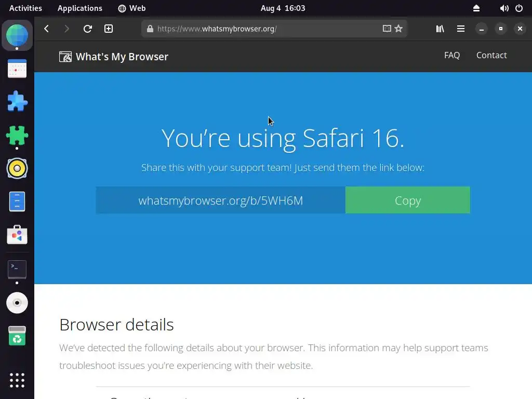The width and height of the screenshot is (532, 399).
Task: Maximize the browser window
Action: click(501, 29)
